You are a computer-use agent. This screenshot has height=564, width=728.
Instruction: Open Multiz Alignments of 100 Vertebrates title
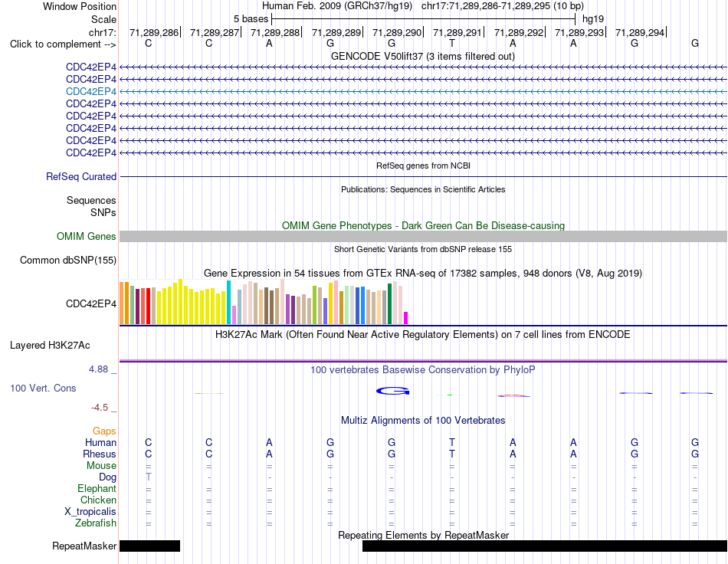(423, 421)
